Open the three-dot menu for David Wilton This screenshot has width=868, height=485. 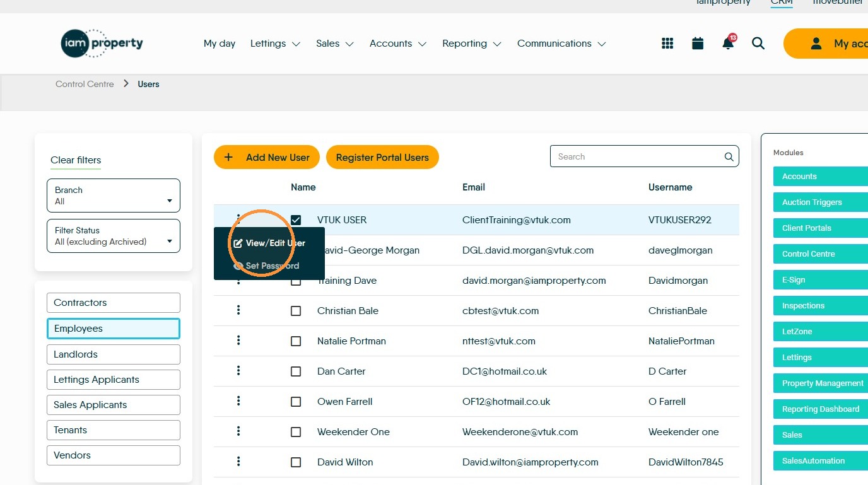point(238,462)
